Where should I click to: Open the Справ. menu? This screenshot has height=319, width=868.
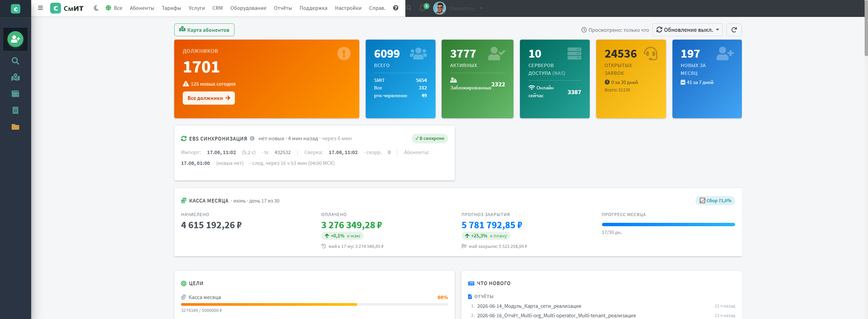(x=377, y=8)
